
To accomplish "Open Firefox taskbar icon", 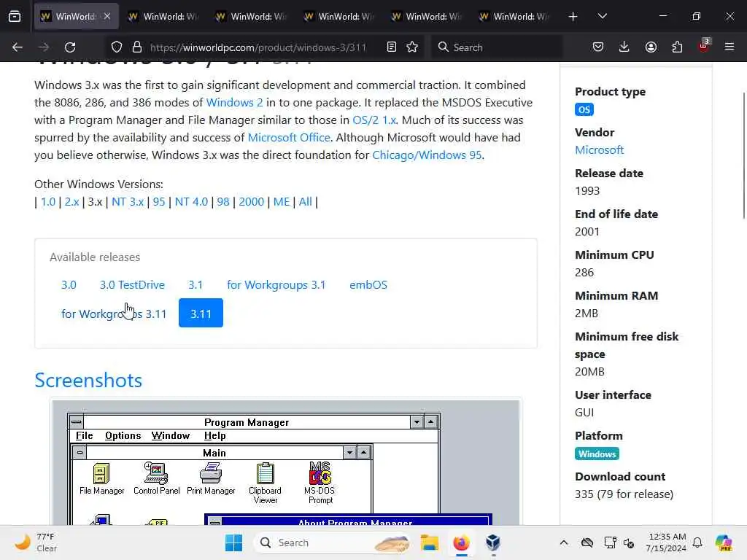I will [461, 542].
